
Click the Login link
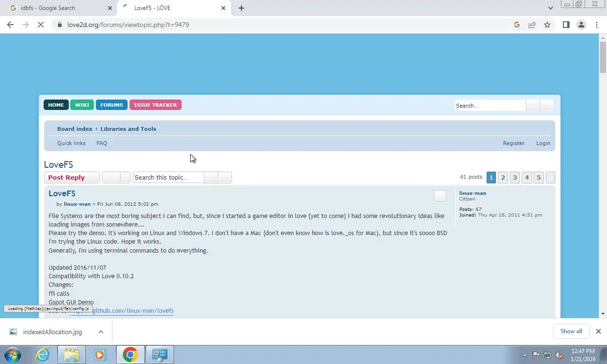[x=543, y=143]
